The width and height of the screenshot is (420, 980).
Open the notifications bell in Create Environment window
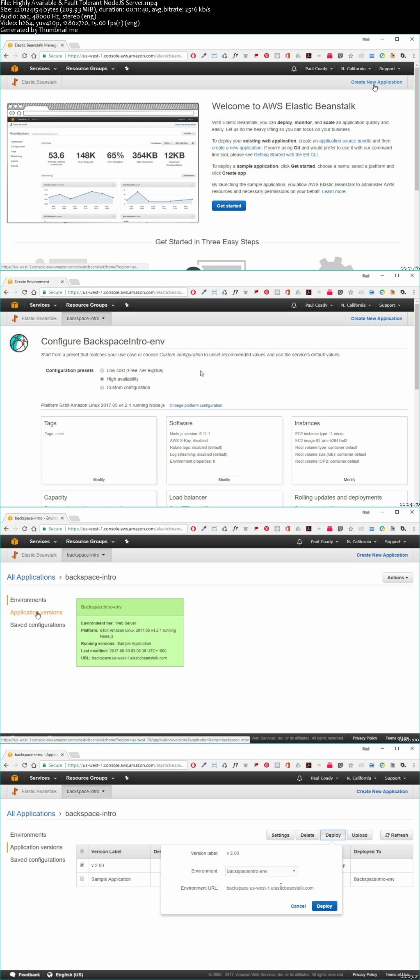[x=294, y=305]
